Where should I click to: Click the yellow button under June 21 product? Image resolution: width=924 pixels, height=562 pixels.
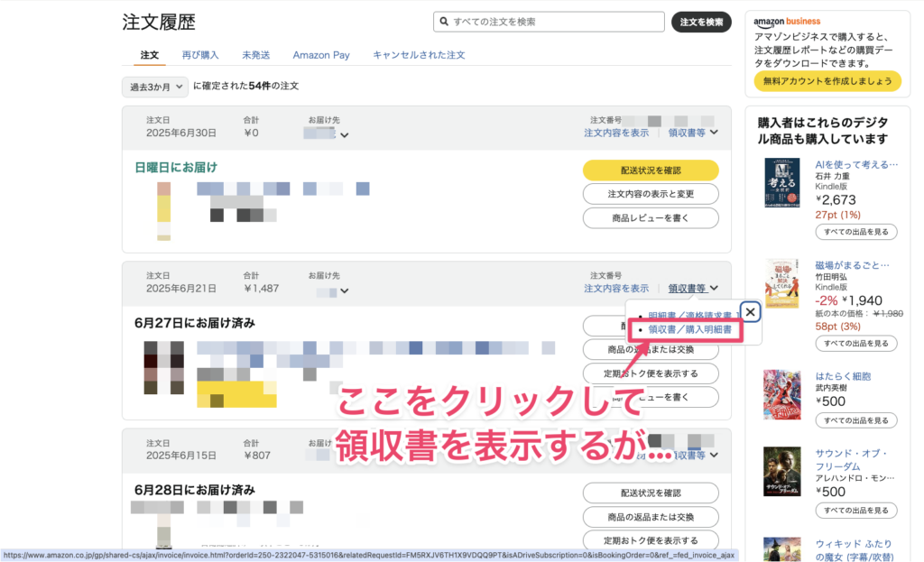tap(236, 394)
